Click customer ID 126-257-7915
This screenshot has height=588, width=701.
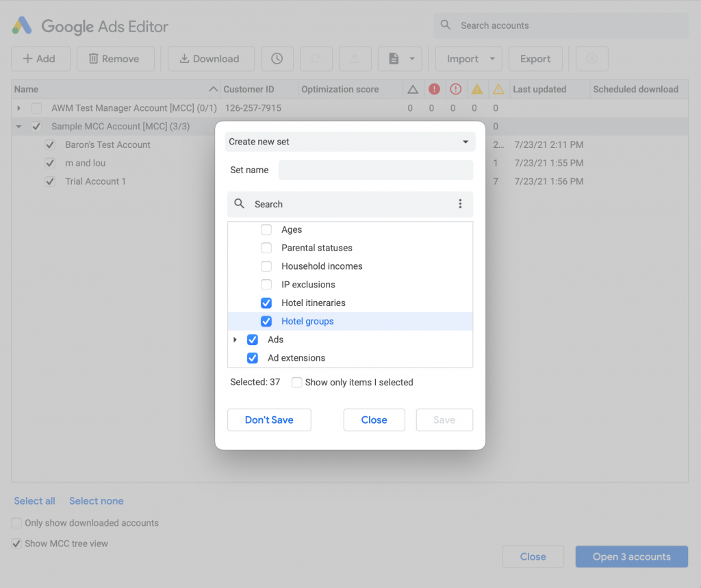click(x=253, y=107)
